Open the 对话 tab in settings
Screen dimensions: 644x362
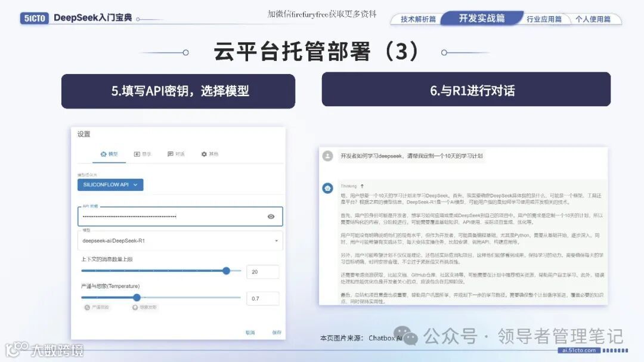176,154
